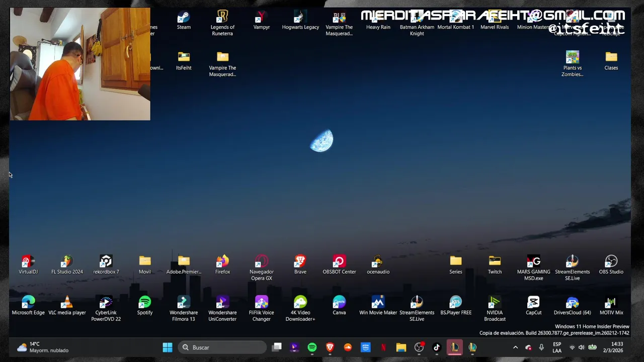
Task: Launch Wondershare Filmora 13
Action: (x=184, y=309)
